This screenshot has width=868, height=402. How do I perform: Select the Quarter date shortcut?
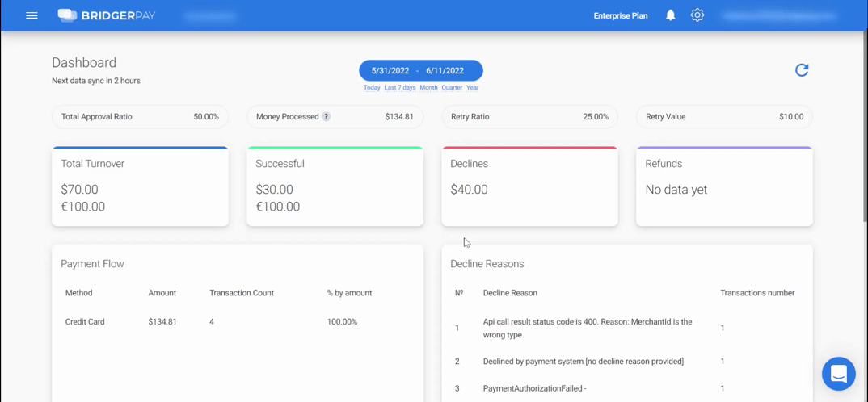(x=452, y=88)
